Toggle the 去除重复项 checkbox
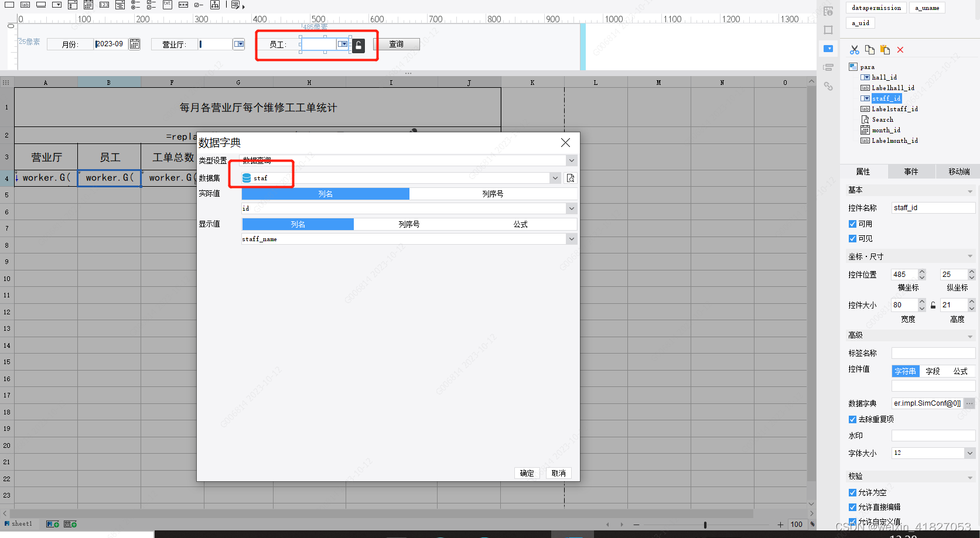 pos(852,419)
